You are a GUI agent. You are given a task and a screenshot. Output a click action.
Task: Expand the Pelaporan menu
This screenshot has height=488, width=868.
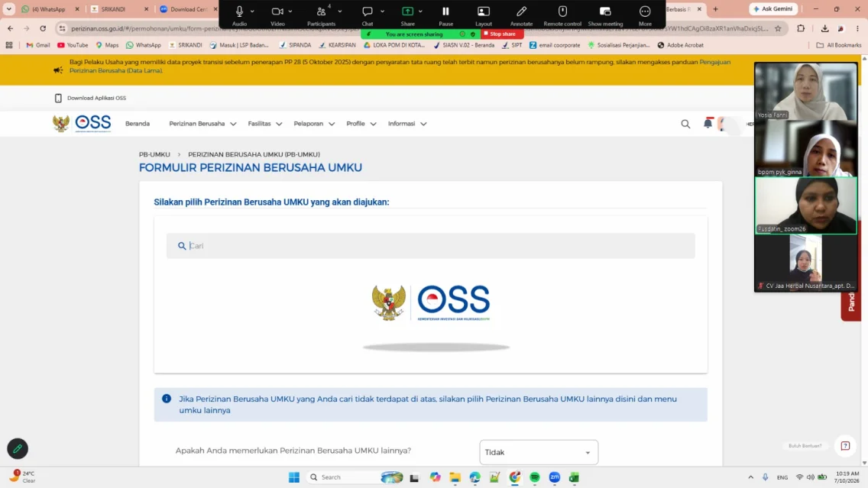[x=314, y=124]
